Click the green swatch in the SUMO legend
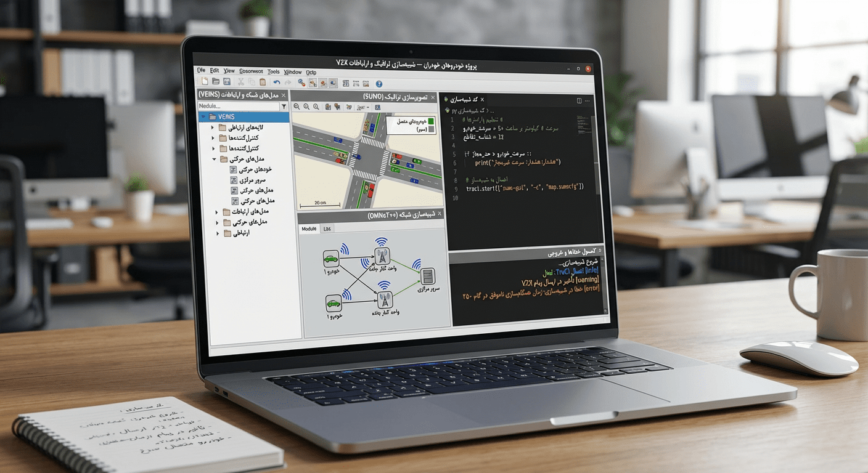 [431, 122]
